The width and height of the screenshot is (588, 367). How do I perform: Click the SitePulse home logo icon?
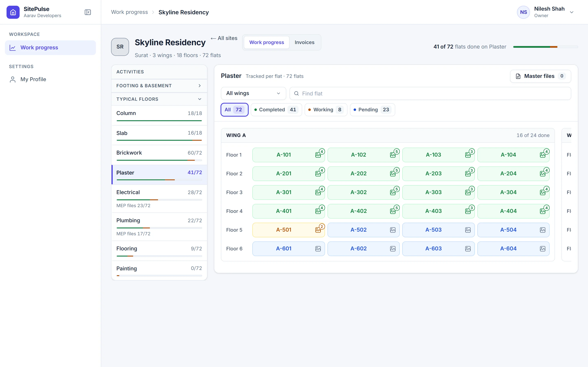[13, 12]
